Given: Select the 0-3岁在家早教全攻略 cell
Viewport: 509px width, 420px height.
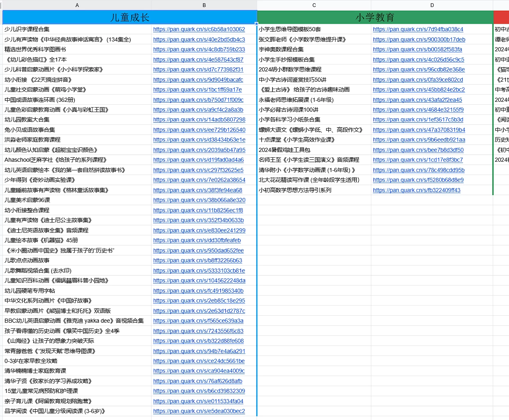Looking at the screenshot, I should tap(31, 361).
